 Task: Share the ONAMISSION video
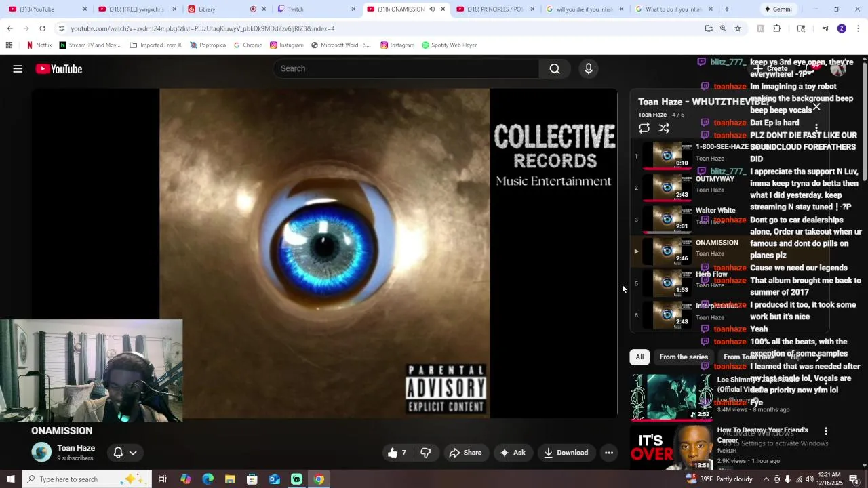click(x=465, y=453)
